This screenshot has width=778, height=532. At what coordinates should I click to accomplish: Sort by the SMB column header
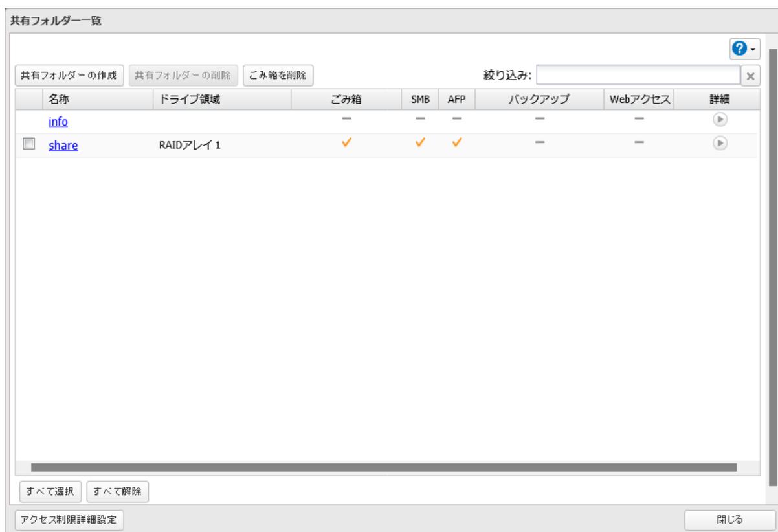(x=421, y=98)
